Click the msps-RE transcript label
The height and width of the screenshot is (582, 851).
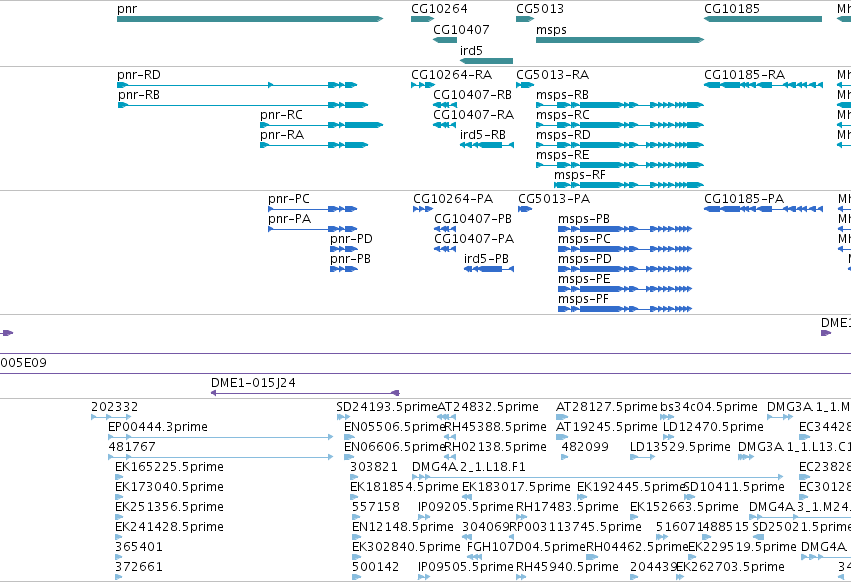click(x=562, y=155)
